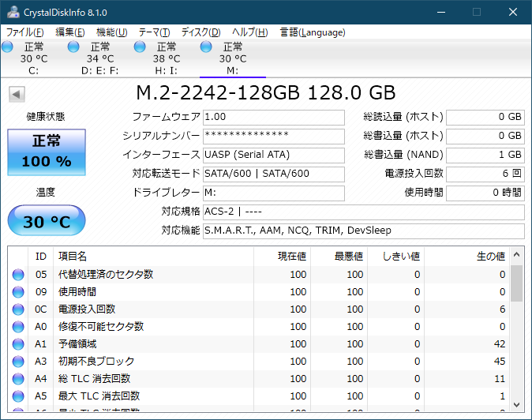The width and height of the screenshot is (532, 420).
Task: Click the ID column header
Action: tap(41, 256)
